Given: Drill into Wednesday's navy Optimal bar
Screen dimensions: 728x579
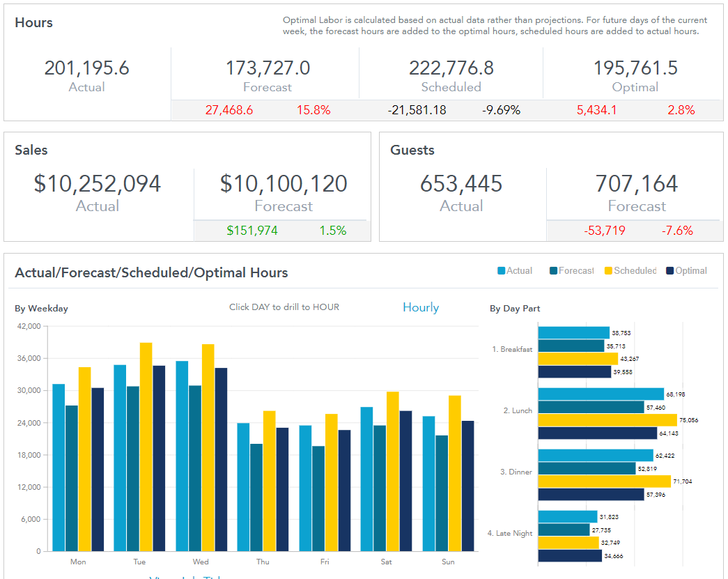Looking at the screenshot, I should click(x=221, y=460).
